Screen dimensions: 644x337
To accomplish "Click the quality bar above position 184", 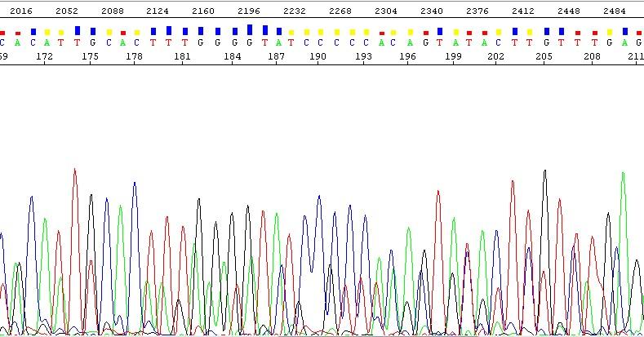I will tap(233, 31).
